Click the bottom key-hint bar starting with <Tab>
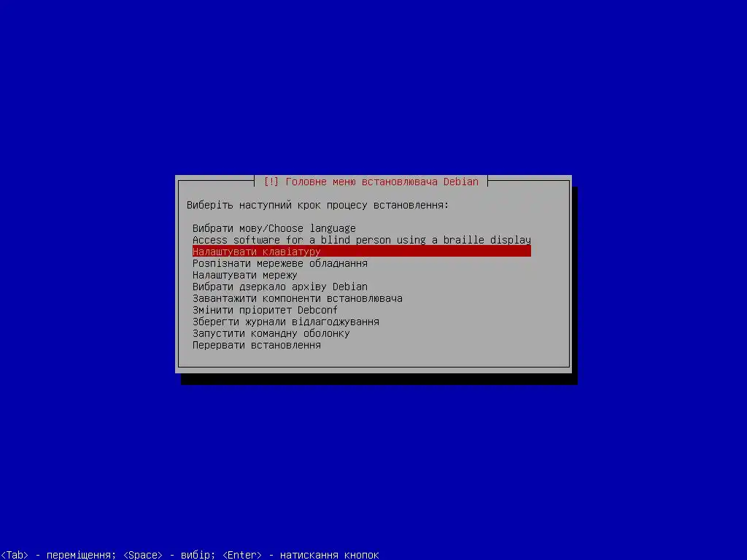Image resolution: width=747 pixels, height=560 pixels. 190,555
